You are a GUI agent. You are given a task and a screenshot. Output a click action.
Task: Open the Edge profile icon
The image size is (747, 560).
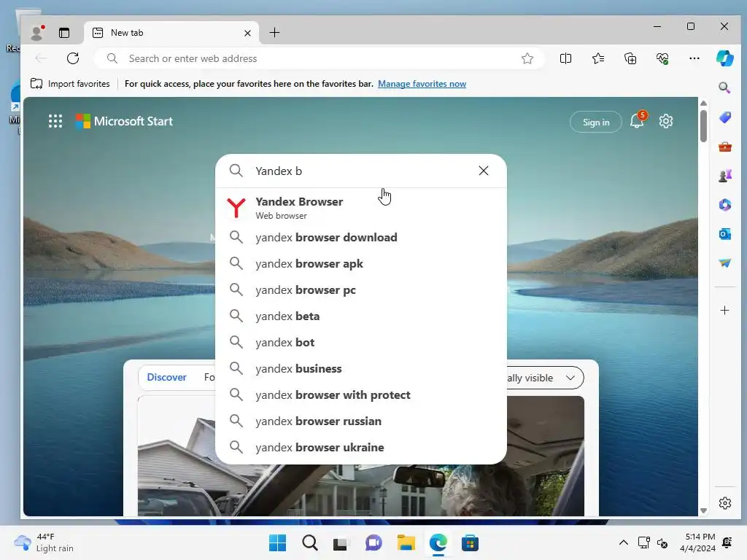[x=36, y=32]
